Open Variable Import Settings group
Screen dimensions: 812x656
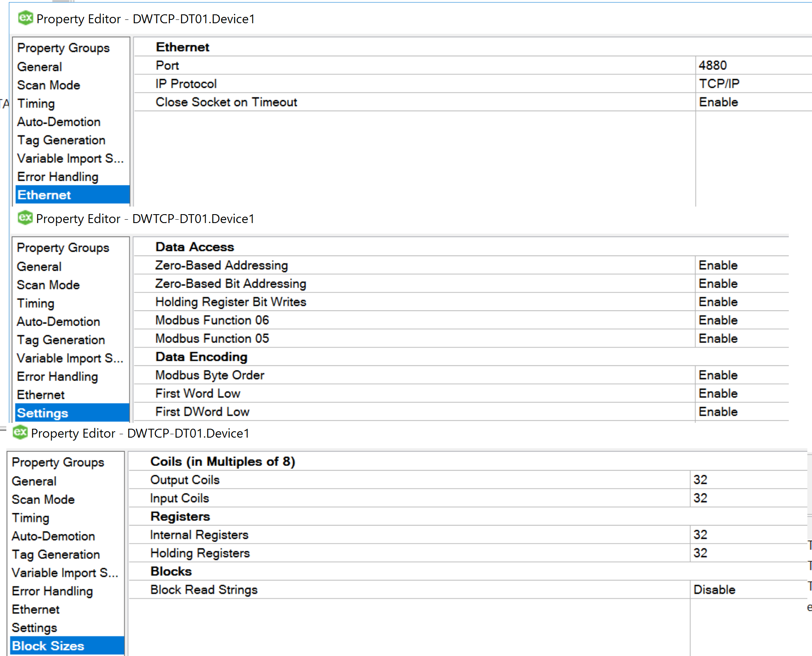pos(70,158)
